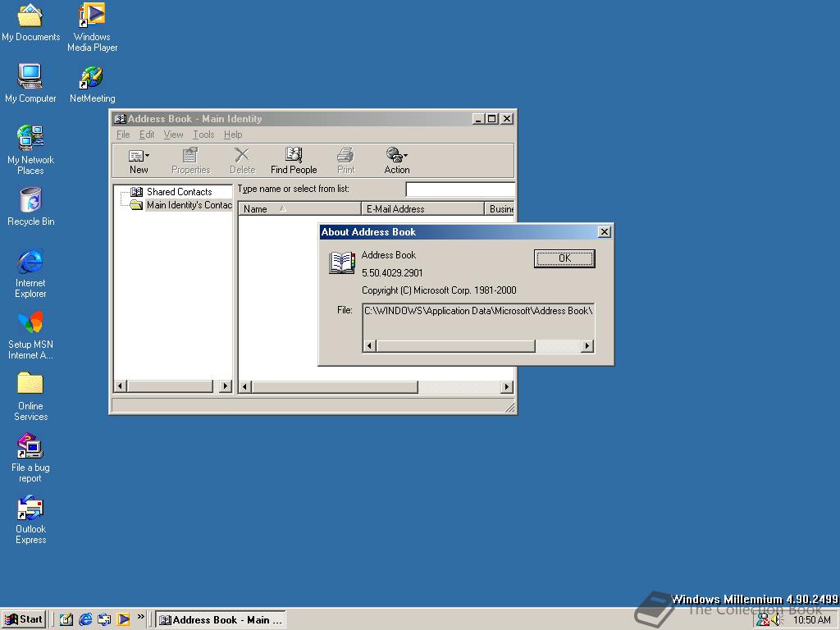
Task: Click file path scrollbar right arrow
Action: tap(587, 346)
